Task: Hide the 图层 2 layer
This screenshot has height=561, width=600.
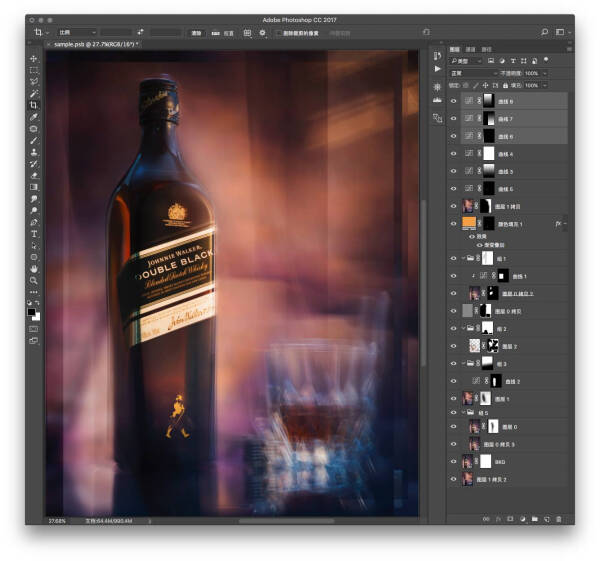Action: (x=453, y=346)
